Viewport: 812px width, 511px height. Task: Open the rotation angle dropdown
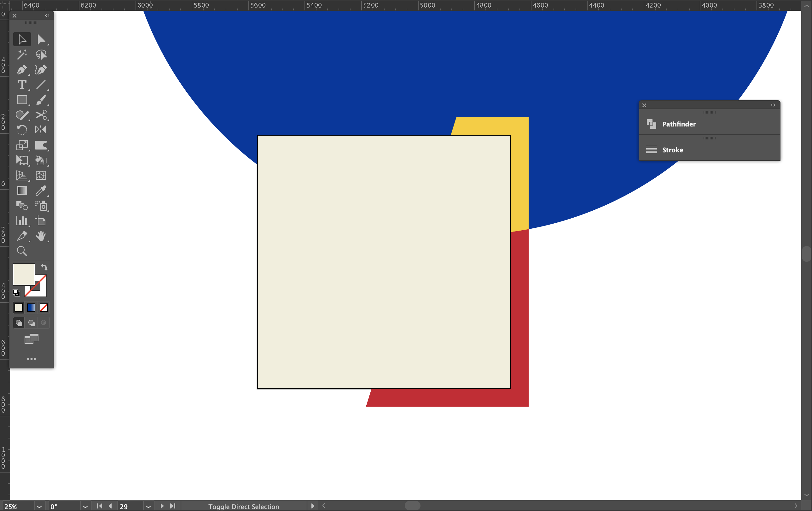click(x=85, y=506)
